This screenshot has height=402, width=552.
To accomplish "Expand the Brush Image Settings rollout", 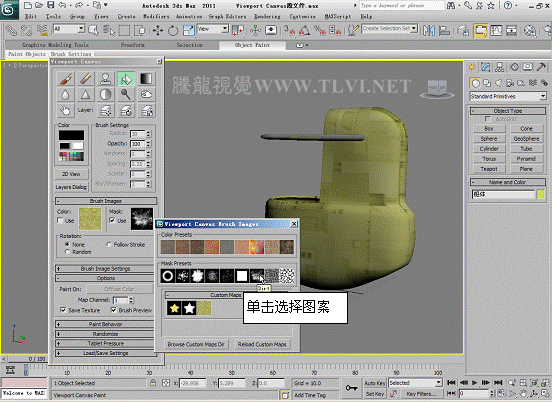I will (x=106, y=269).
